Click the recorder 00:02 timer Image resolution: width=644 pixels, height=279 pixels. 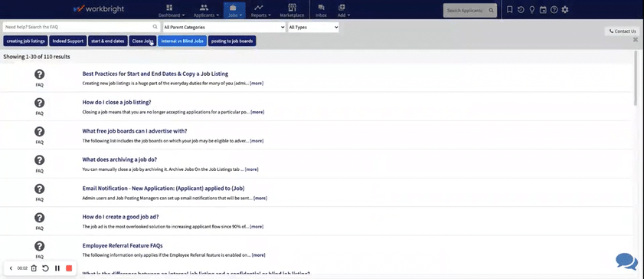point(22,268)
